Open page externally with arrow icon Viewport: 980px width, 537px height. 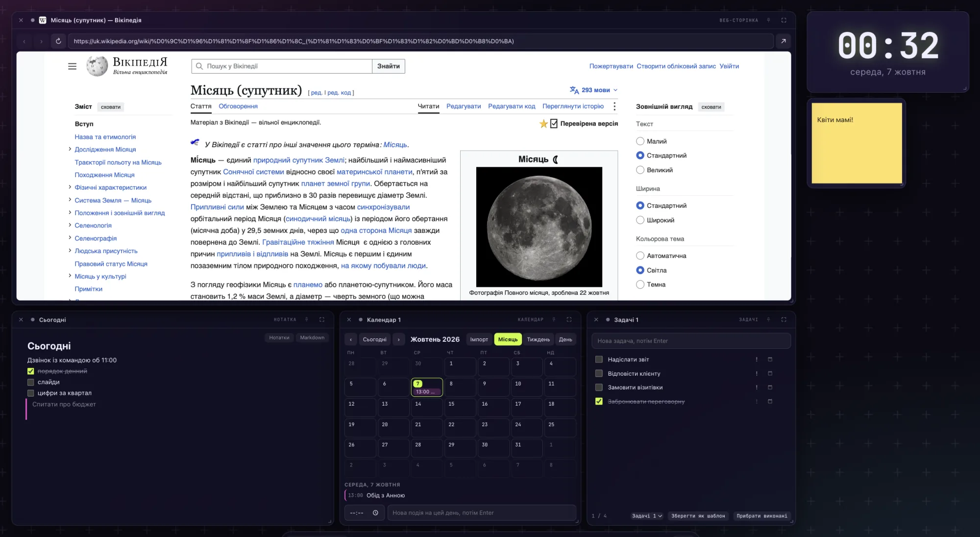pos(784,41)
